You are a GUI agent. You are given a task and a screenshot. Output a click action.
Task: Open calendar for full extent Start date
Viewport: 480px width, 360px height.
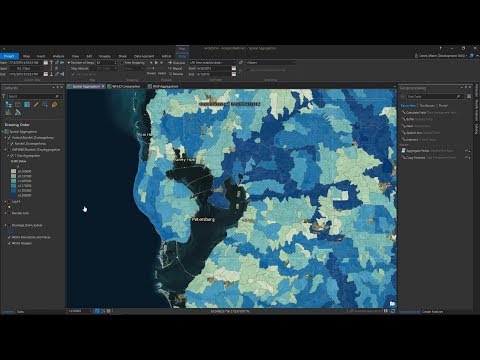[234, 68]
